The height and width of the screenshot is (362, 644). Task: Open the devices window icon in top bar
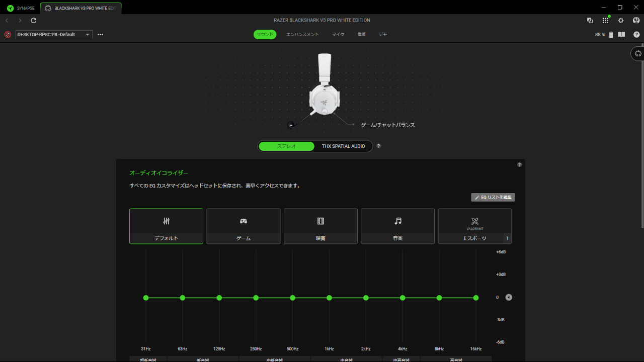(x=590, y=21)
